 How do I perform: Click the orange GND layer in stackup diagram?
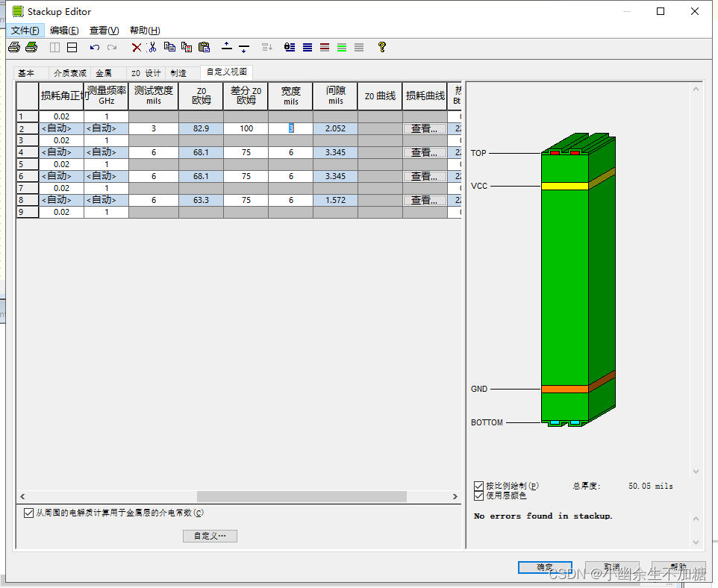(564, 390)
